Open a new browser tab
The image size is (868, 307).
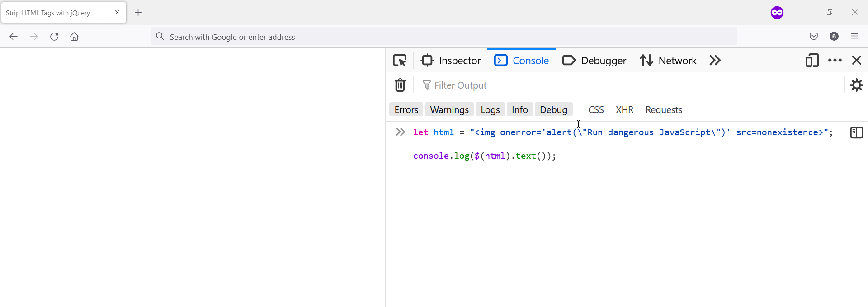[x=138, y=13]
